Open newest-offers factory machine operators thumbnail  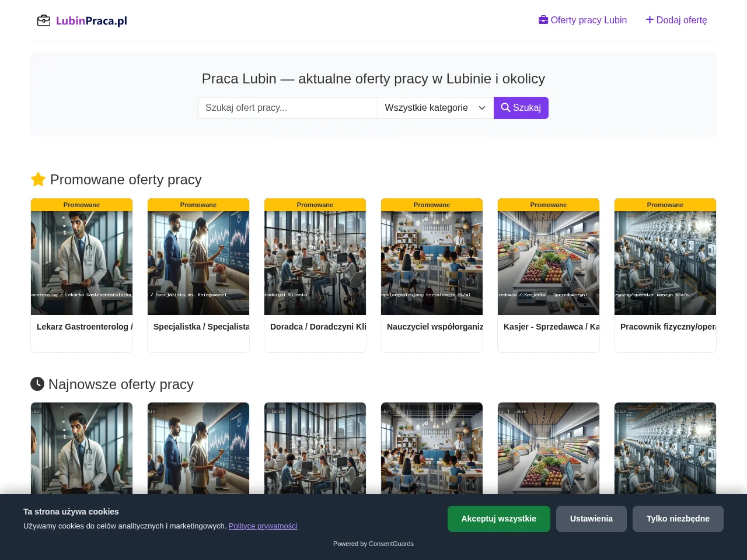(665, 448)
